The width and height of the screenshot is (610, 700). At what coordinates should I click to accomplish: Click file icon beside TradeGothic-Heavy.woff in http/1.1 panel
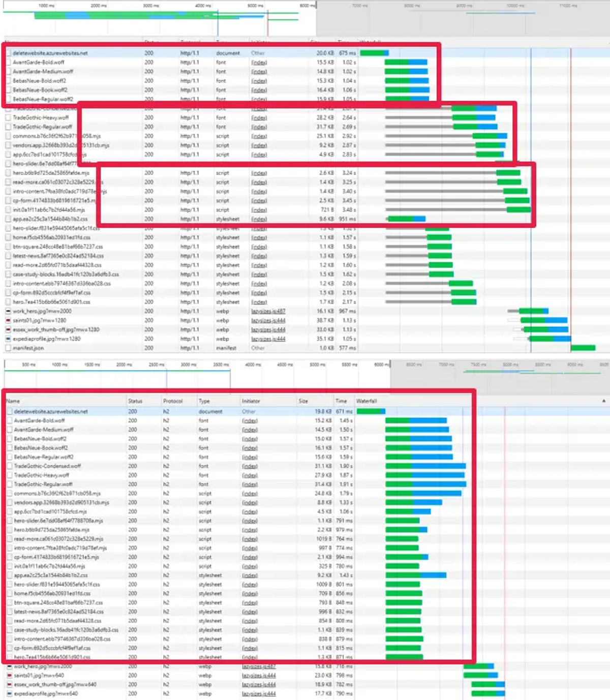coord(8,117)
